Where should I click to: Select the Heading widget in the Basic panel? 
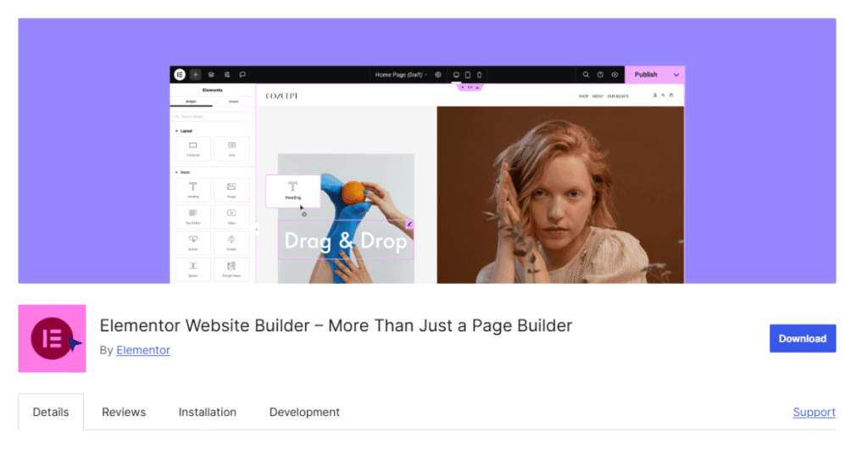[x=192, y=190]
